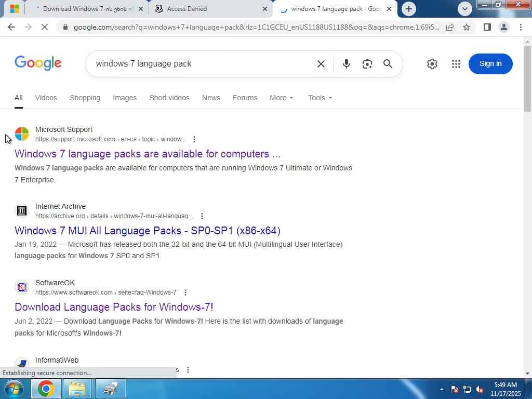Open the Windows Start menu orb
This screenshot has height=399, width=532.
[x=14, y=389]
